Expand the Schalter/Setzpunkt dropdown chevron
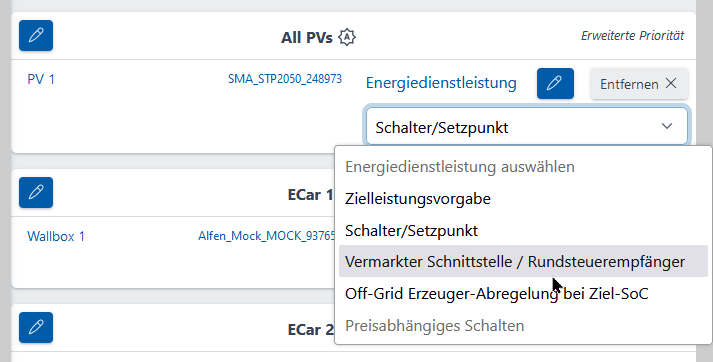713x362 pixels. [x=667, y=126]
